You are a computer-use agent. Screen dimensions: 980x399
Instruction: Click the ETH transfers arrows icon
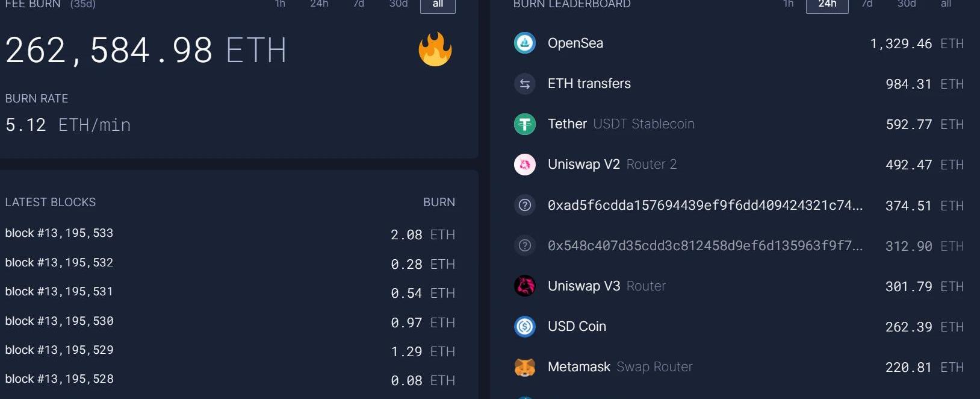coord(524,84)
